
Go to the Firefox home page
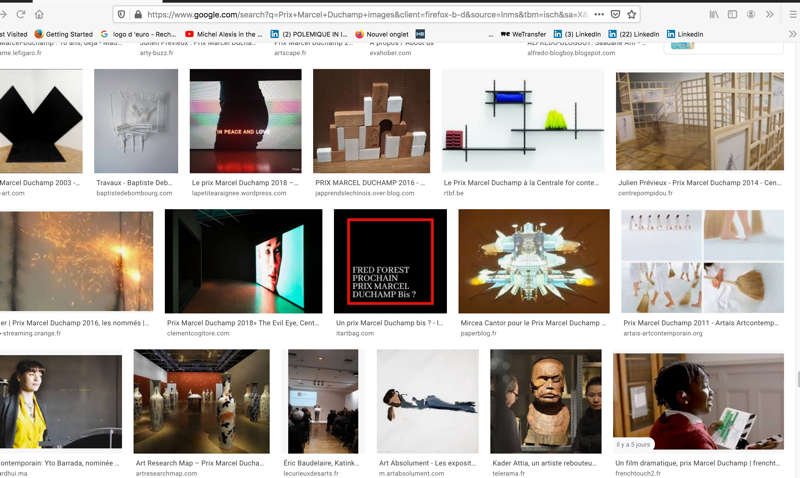(39, 14)
